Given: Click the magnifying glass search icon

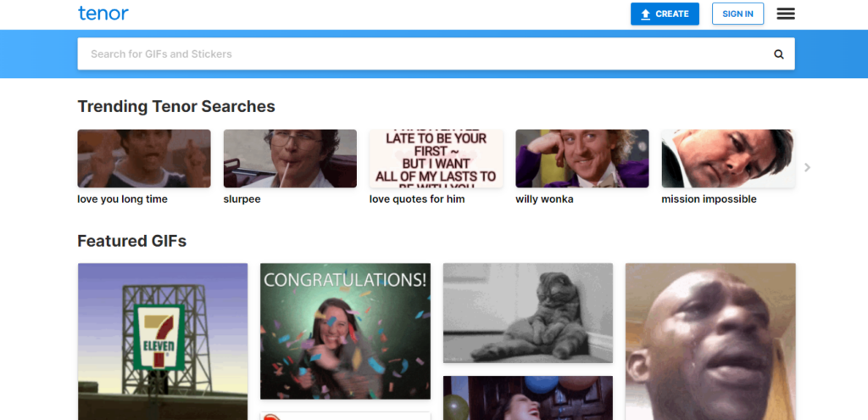Looking at the screenshot, I should tap(778, 54).
